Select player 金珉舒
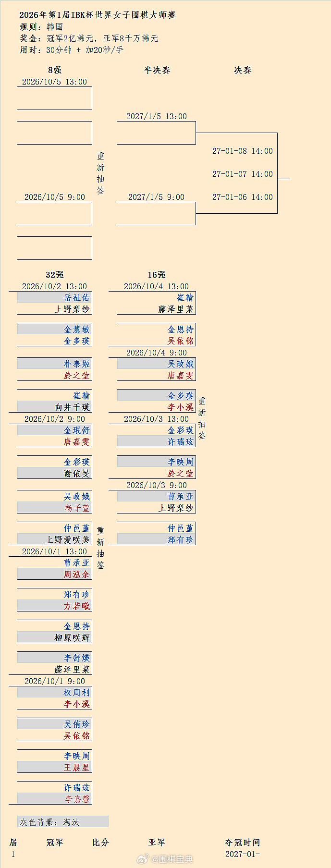Screen dimensions: 331x868 (77, 430)
